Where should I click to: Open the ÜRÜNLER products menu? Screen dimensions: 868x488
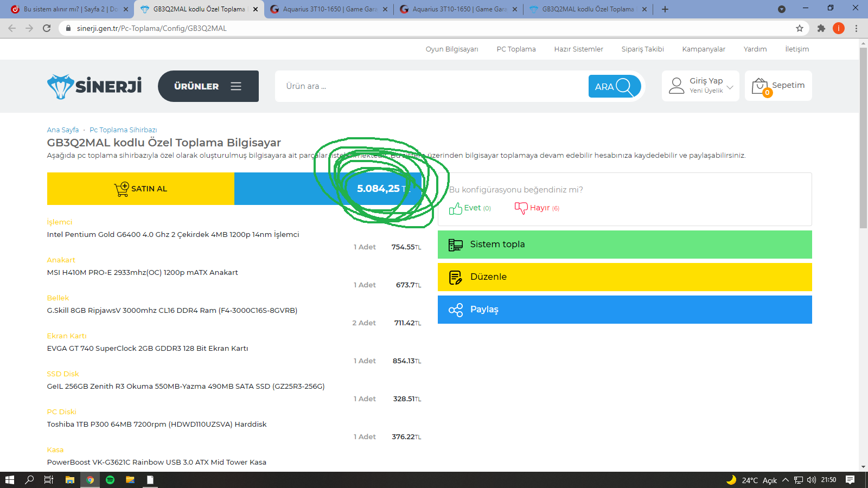click(208, 86)
